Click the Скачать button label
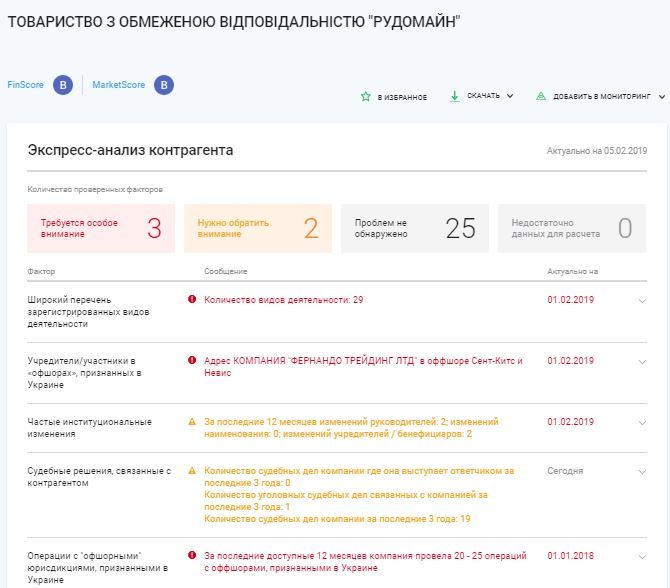The image size is (670, 588). (483, 96)
